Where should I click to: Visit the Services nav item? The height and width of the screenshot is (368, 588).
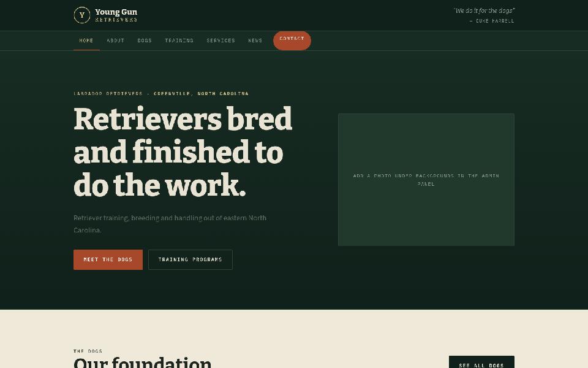(221, 40)
